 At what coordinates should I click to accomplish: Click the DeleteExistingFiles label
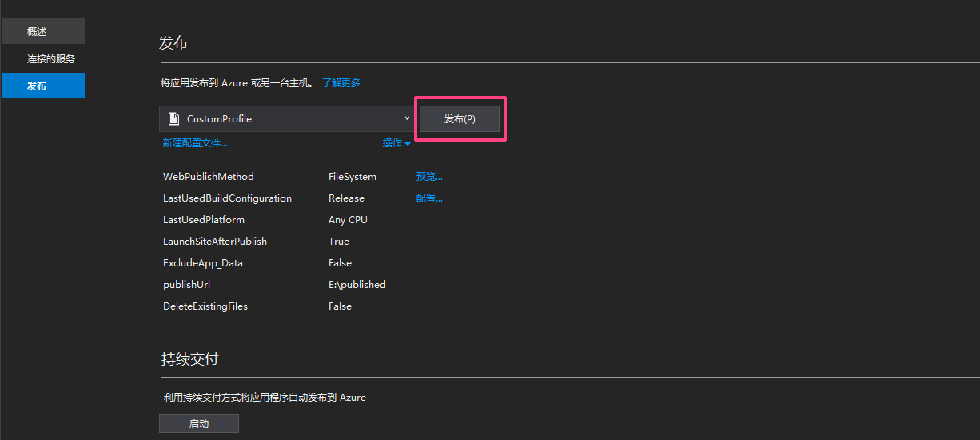[205, 306]
